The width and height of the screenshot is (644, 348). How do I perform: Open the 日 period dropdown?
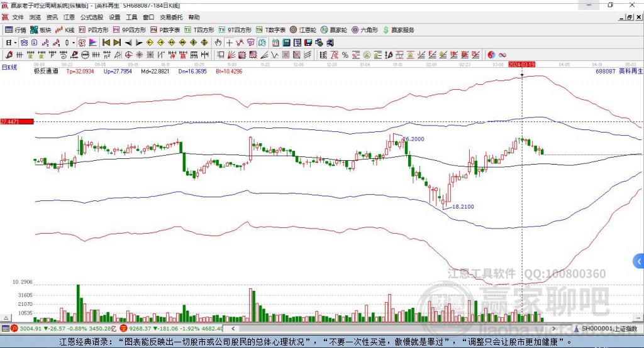coord(11,43)
